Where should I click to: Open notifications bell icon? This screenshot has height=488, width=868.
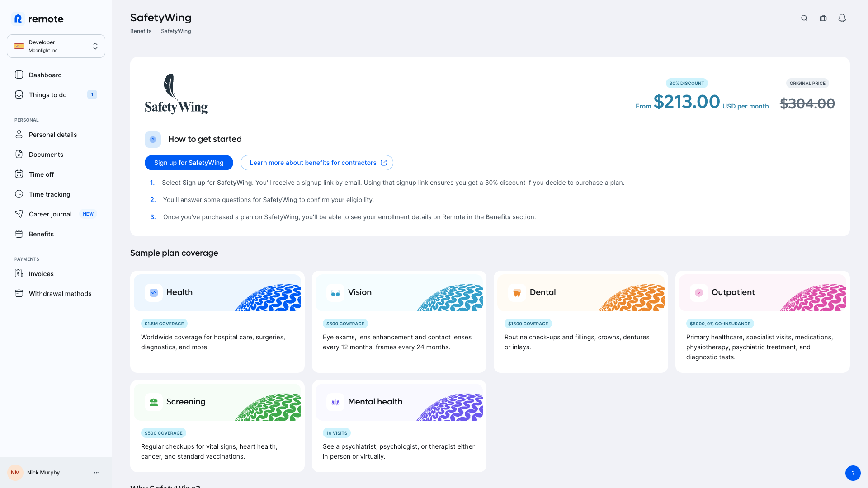tap(842, 19)
